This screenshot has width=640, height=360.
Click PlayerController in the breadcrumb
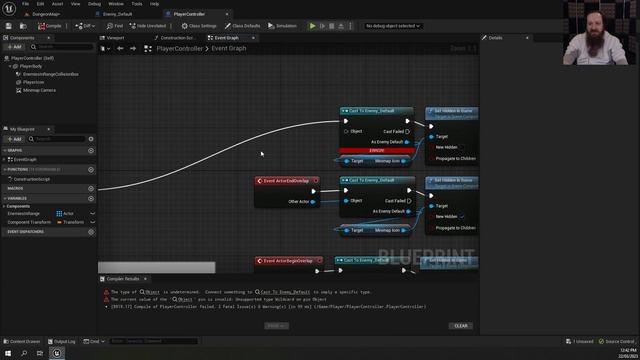(x=180, y=49)
